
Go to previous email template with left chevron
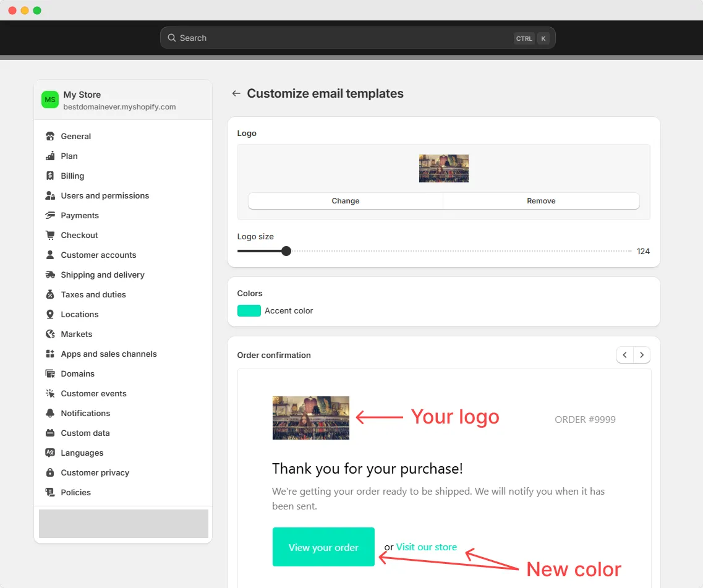(x=624, y=355)
